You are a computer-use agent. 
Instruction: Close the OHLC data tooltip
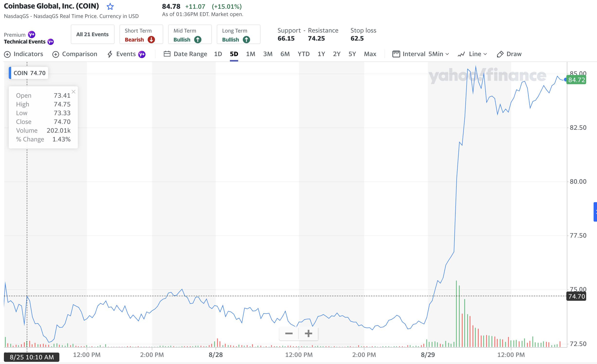pos(73,92)
